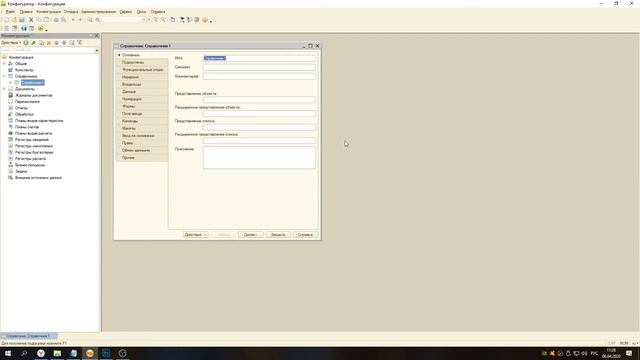Click the subsystem filter icon in tree toolbar
The width and height of the screenshot is (640, 360).
80,43
